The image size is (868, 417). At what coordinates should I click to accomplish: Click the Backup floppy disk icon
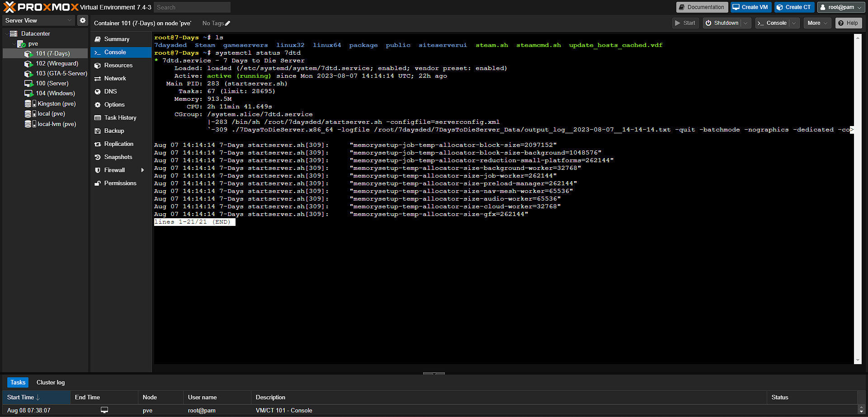(97, 131)
